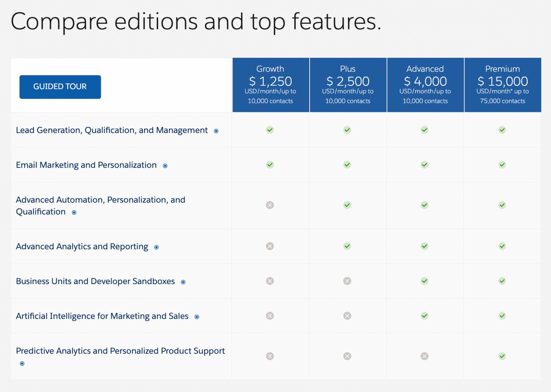Click the 75,000 contacts text
This screenshot has width=551, height=392.
coord(503,101)
